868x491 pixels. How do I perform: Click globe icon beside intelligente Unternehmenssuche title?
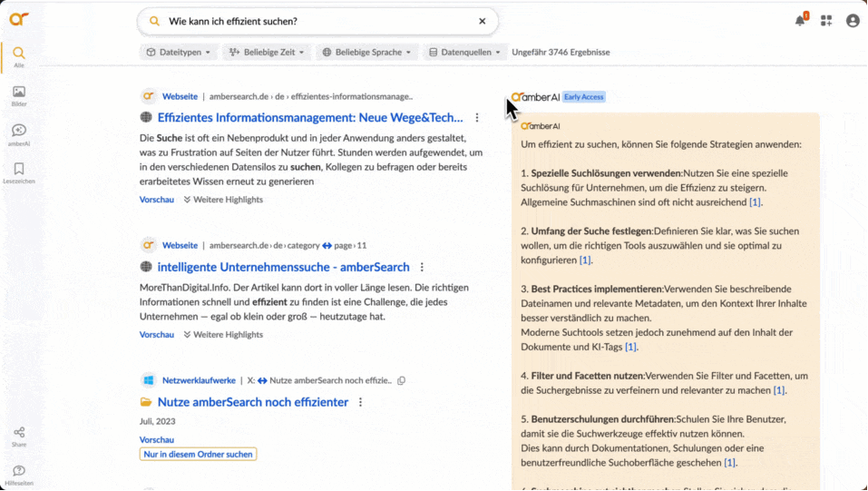[146, 267]
